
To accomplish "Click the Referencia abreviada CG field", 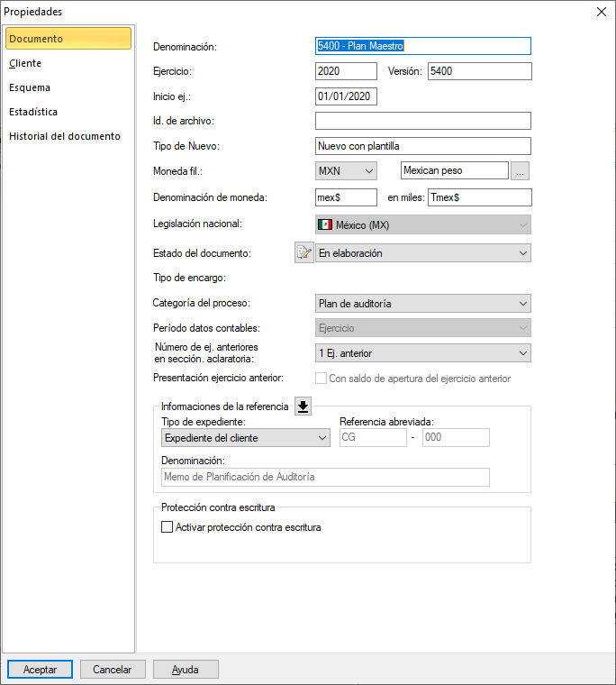I will click(x=373, y=437).
